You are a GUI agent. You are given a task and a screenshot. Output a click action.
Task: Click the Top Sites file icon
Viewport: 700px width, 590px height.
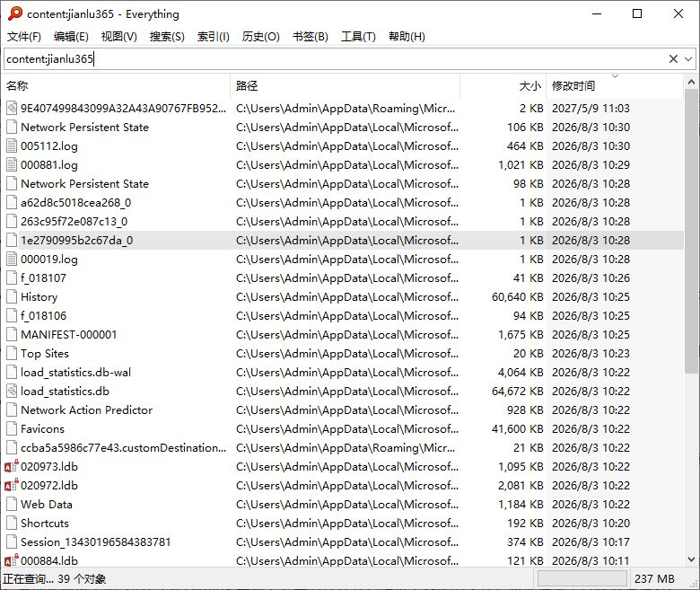[x=12, y=353]
